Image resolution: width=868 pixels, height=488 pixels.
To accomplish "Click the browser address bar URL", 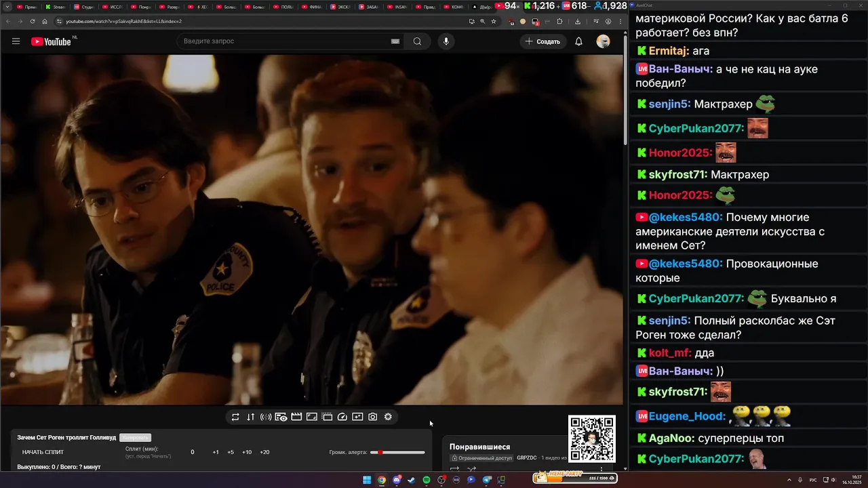I will [x=124, y=22].
